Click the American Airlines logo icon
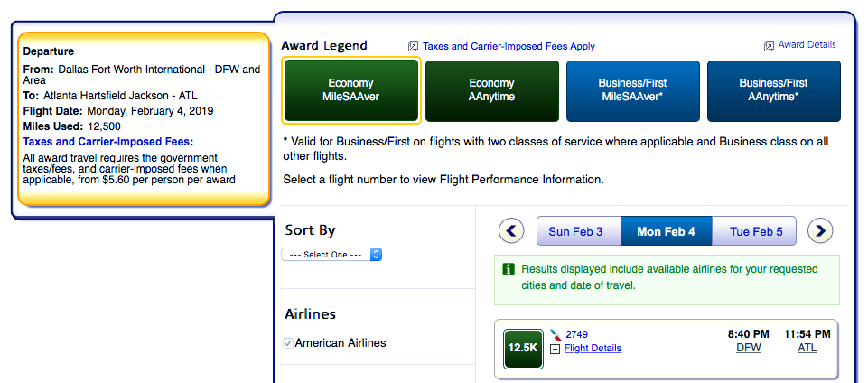The image size is (868, 383). (x=555, y=334)
